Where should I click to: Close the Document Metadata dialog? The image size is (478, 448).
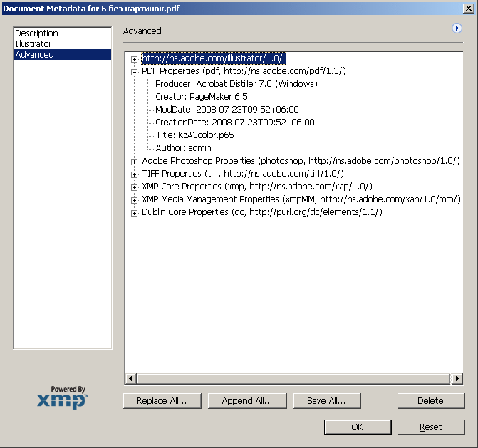[x=468, y=9]
